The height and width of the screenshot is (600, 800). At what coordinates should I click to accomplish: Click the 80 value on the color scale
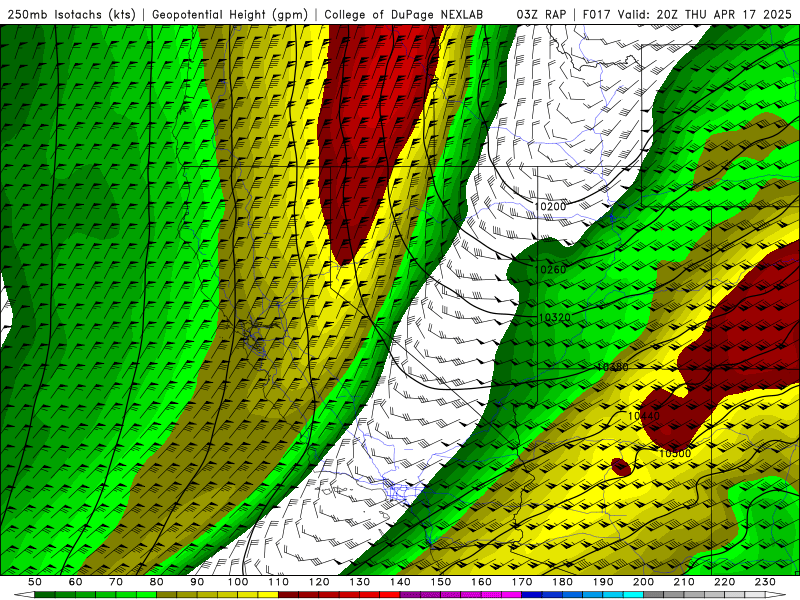157,582
